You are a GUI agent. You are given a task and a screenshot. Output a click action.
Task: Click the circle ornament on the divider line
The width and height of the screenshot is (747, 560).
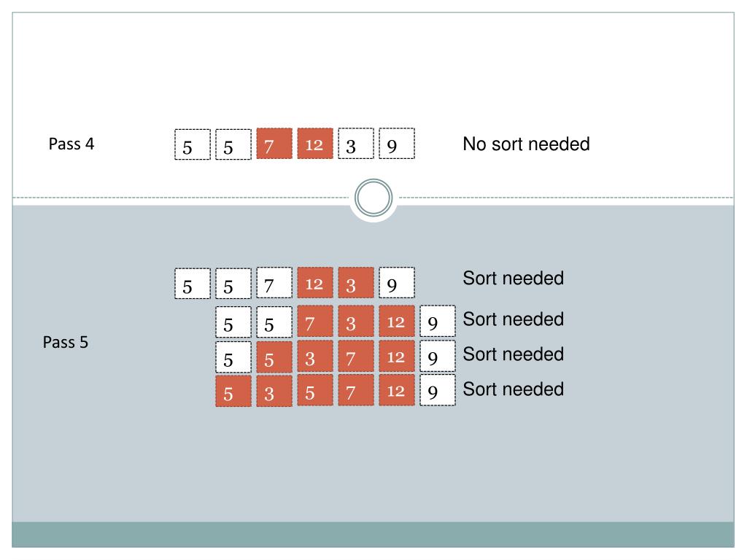[x=373, y=198]
